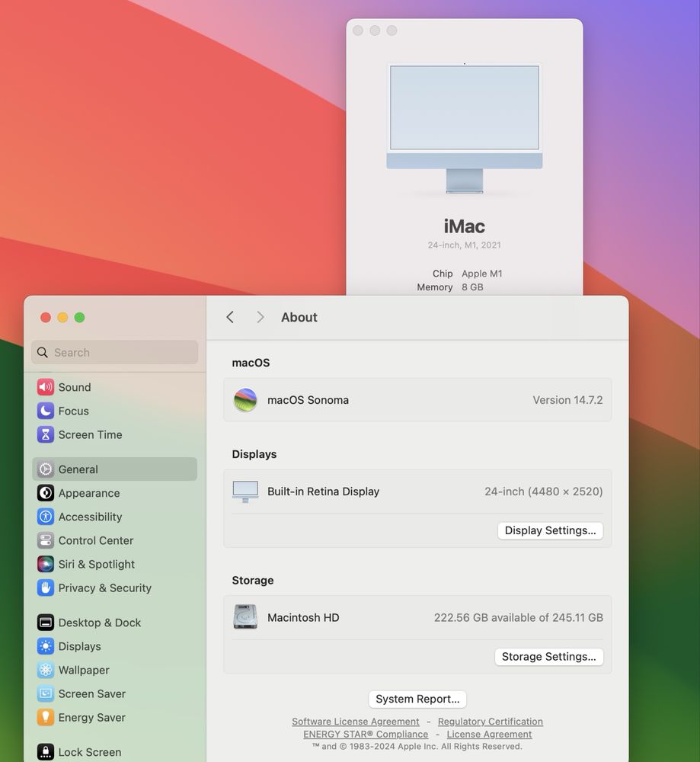Click the macOS Sonoma logo icon
Viewport: 700px width, 762px height.
coord(245,400)
